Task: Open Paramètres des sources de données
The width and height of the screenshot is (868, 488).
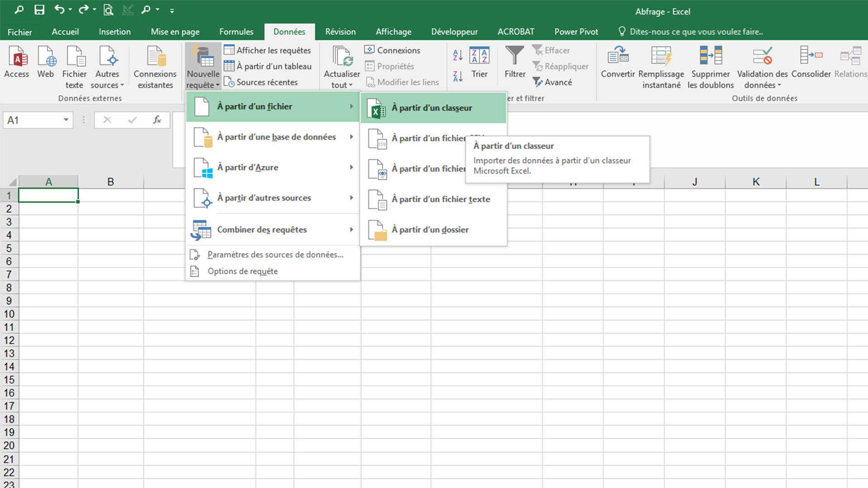Action: point(275,254)
